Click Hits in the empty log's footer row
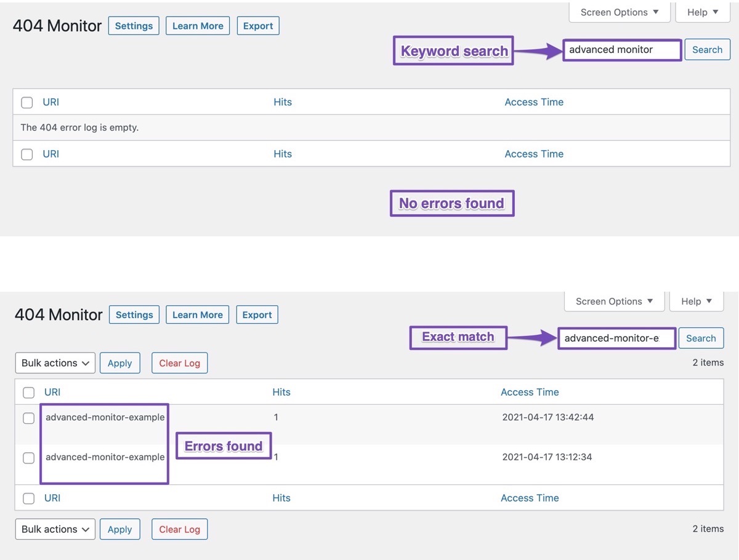 click(283, 154)
